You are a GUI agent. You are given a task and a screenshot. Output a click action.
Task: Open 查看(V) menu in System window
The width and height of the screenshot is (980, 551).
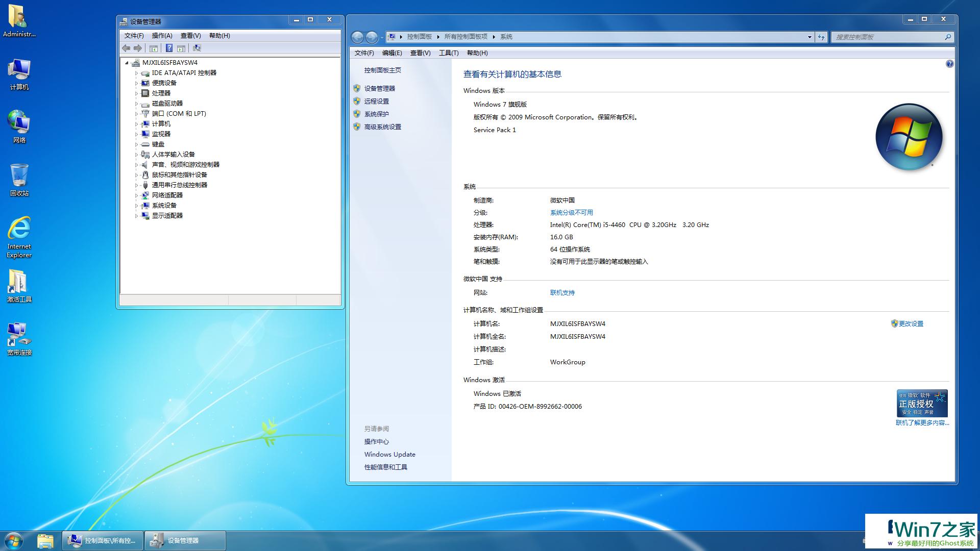click(x=420, y=53)
